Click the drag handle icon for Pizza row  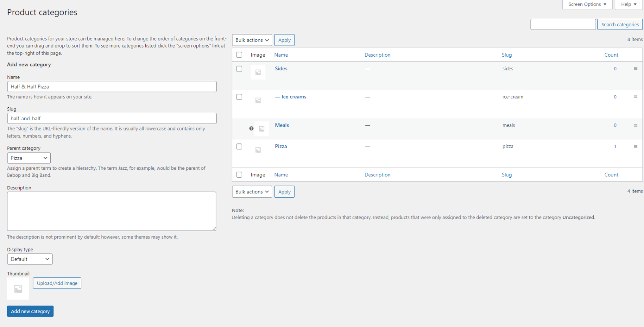click(635, 147)
